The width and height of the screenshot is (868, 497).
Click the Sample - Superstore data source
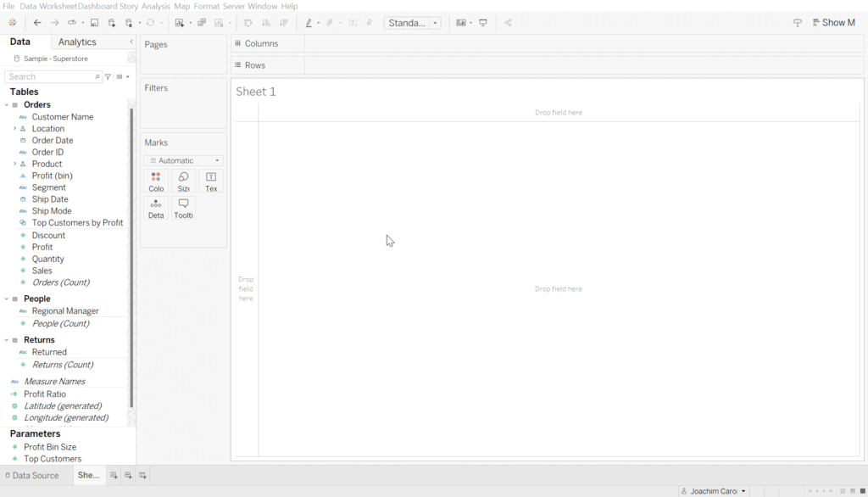pos(55,59)
